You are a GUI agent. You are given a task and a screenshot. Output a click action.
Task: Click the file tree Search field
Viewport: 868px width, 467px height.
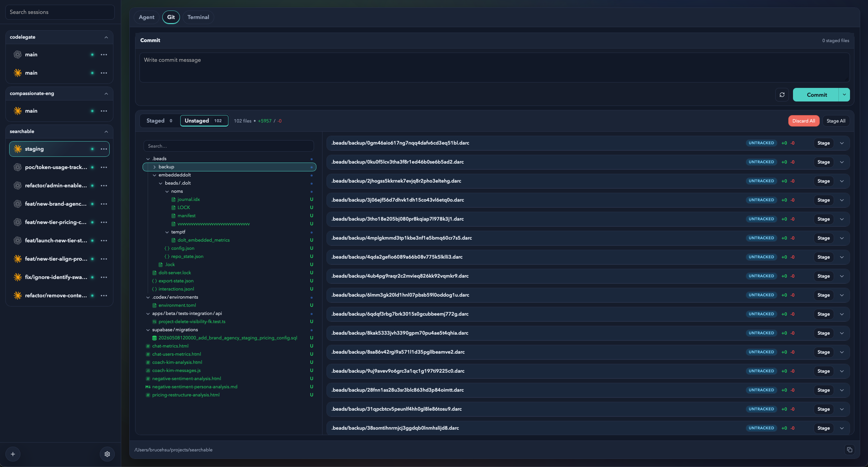[x=228, y=146]
